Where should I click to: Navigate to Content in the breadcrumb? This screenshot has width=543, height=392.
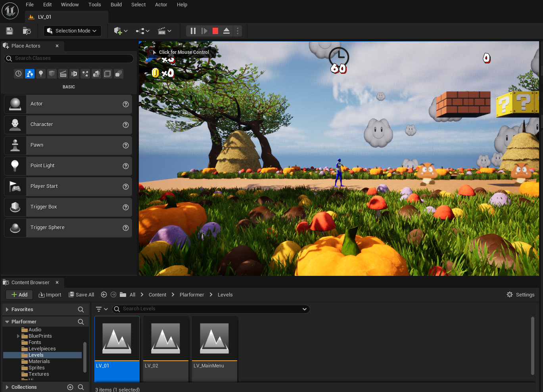click(157, 294)
